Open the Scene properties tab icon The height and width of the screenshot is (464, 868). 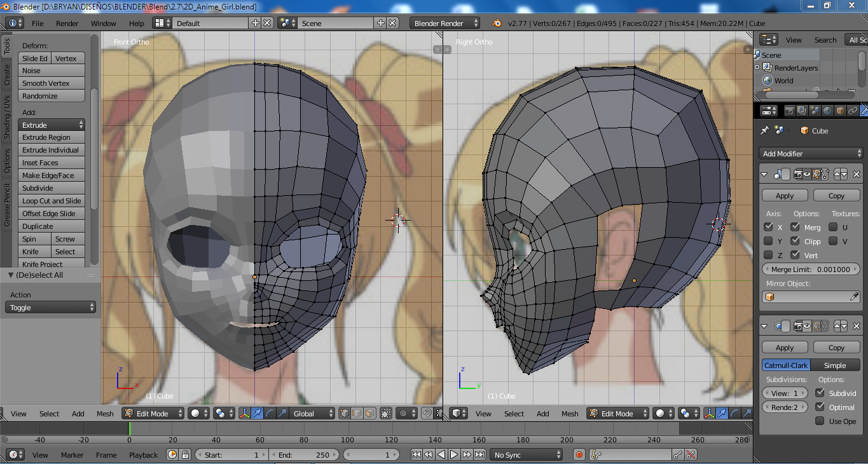coord(815,111)
